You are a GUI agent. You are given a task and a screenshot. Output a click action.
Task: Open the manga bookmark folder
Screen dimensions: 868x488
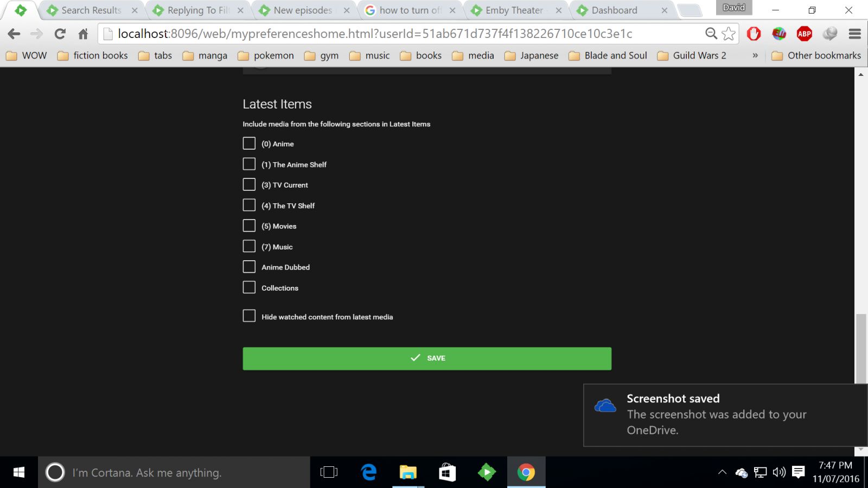pyautogui.click(x=205, y=55)
